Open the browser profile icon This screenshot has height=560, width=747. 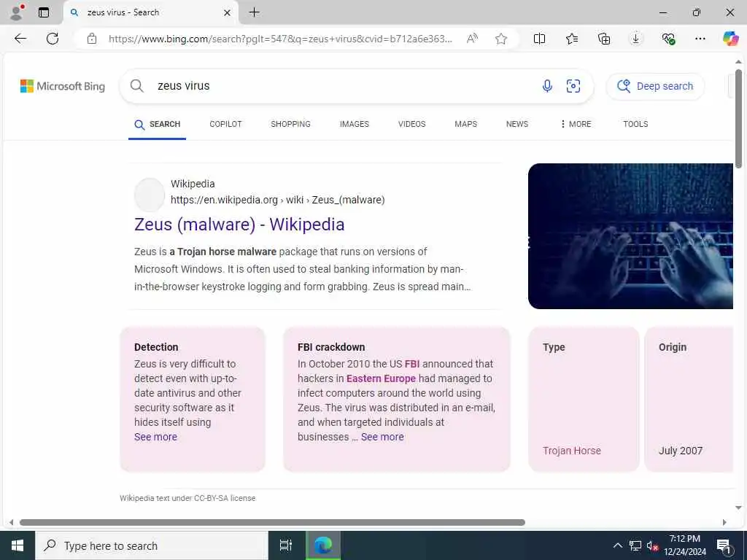pyautogui.click(x=17, y=12)
